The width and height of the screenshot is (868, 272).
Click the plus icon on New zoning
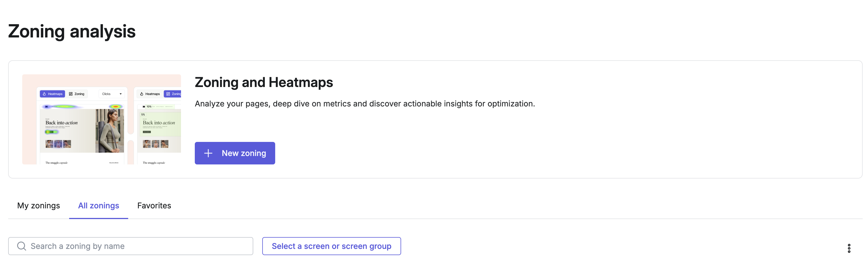tap(208, 153)
